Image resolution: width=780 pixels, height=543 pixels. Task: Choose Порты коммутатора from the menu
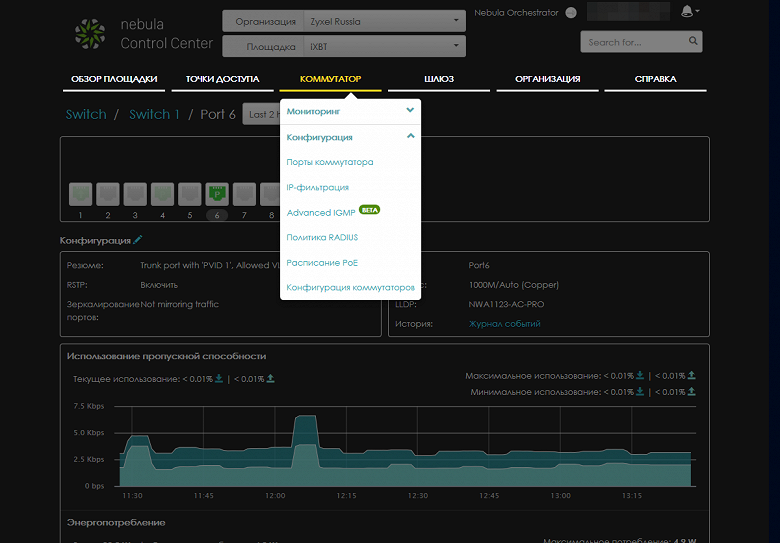tap(330, 162)
